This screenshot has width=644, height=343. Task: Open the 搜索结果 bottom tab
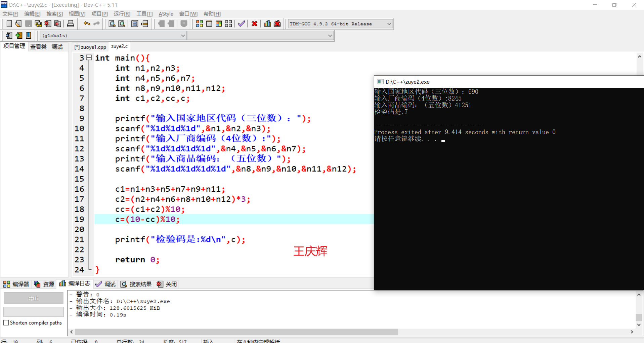(x=136, y=284)
